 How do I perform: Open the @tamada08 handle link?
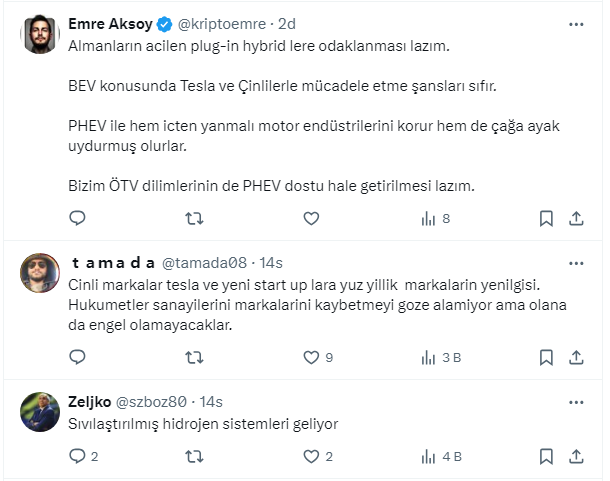(x=205, y=263)
